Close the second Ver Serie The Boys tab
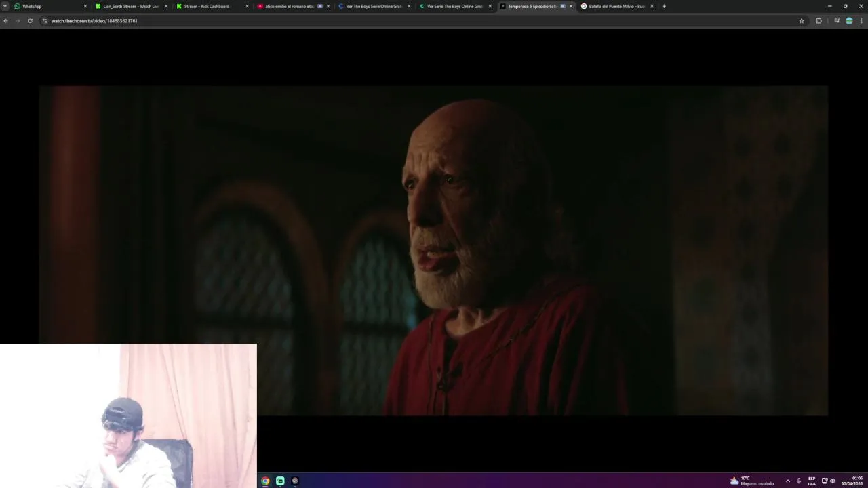The height and width of the screenshot is (488, 868). (x=490, y=6)
